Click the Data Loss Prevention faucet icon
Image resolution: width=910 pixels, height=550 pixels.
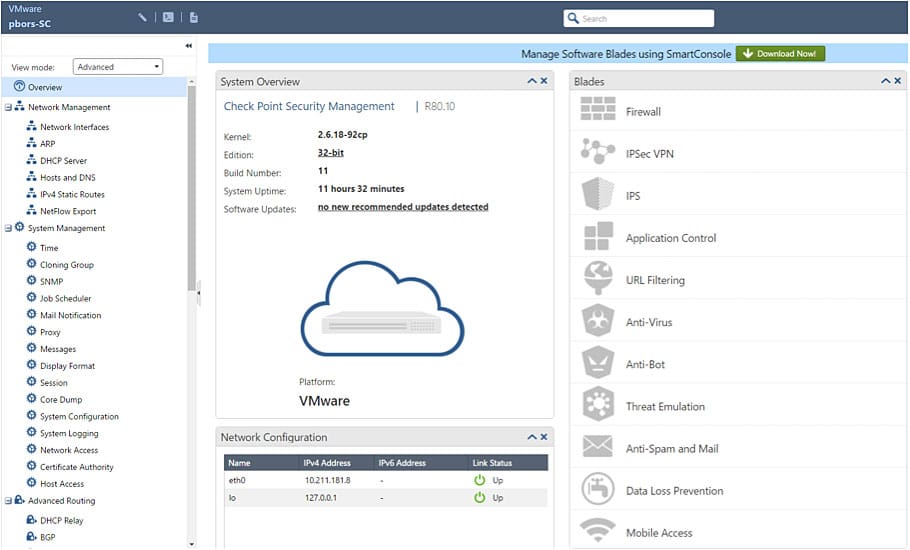598,489
